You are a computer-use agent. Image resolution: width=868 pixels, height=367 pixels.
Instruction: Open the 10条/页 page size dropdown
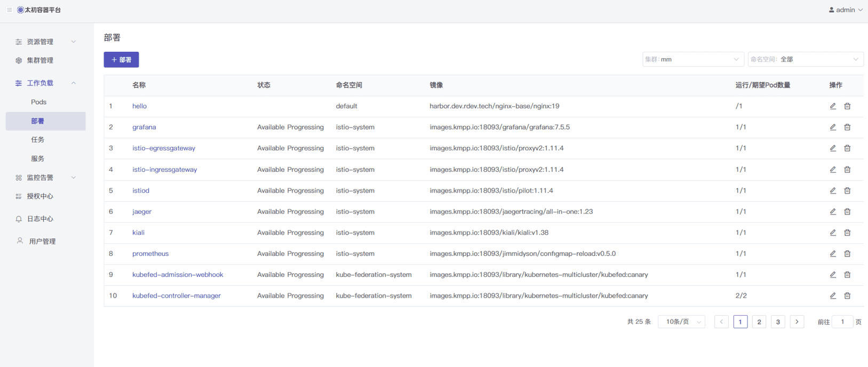point(682,322)
